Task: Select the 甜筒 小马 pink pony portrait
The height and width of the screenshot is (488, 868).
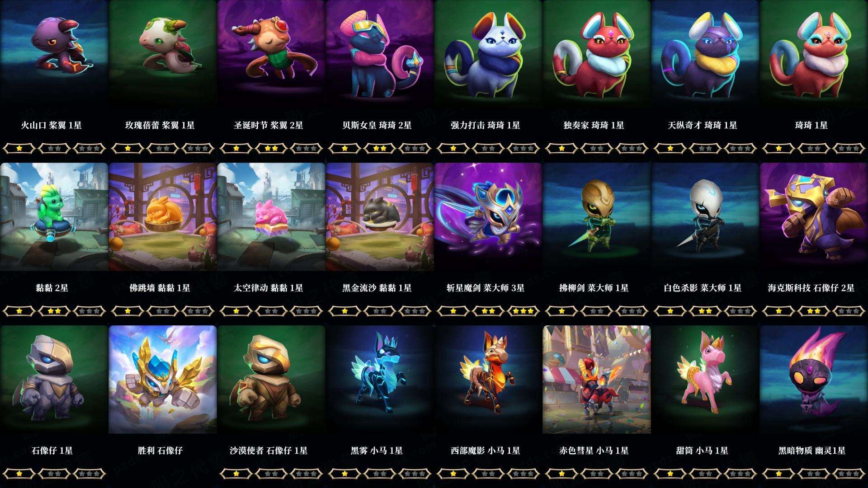Action: coord(705,380)
